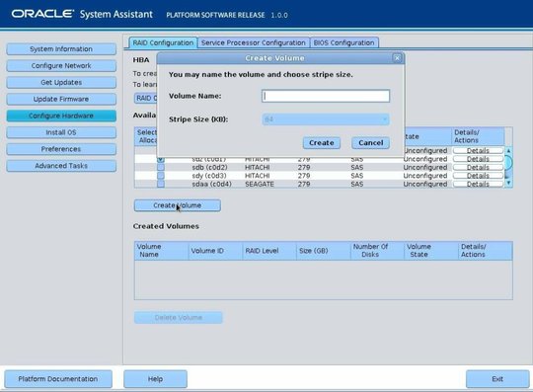Image resolution: width=533 pixels, height=392 pixels.
Task: Switch to RAID Configuration tab
Action: 163,42
